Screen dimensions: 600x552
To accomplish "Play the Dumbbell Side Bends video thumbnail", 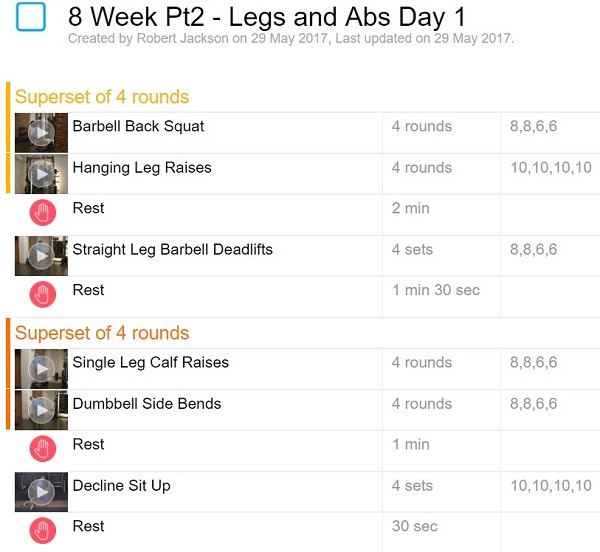I will pyautogui.click(x=41, y=410).
